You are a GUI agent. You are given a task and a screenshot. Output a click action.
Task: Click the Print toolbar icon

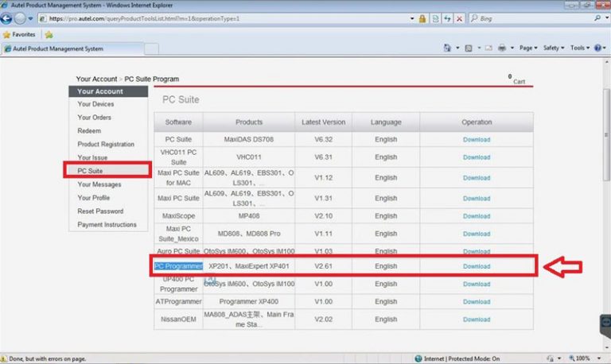coord(502,48)
